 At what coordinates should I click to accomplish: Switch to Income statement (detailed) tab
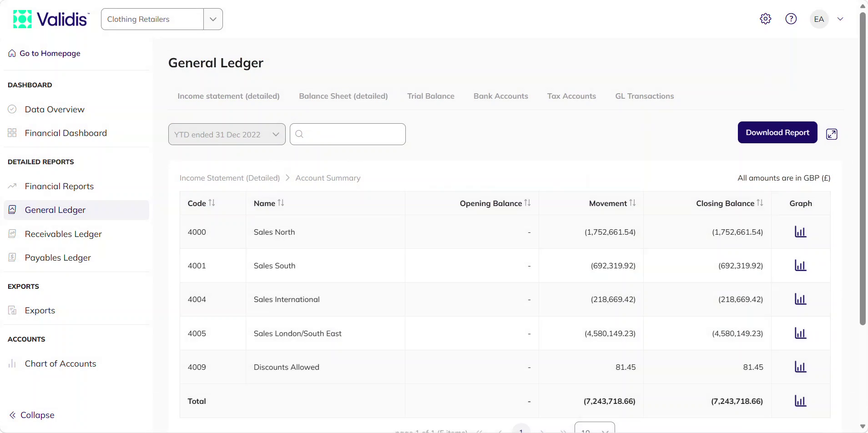pyautogui.click(x=228, y=96)
